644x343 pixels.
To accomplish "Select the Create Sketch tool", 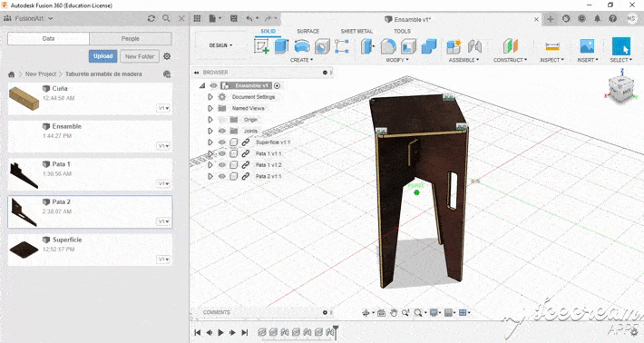I will [x=261, y=46].
